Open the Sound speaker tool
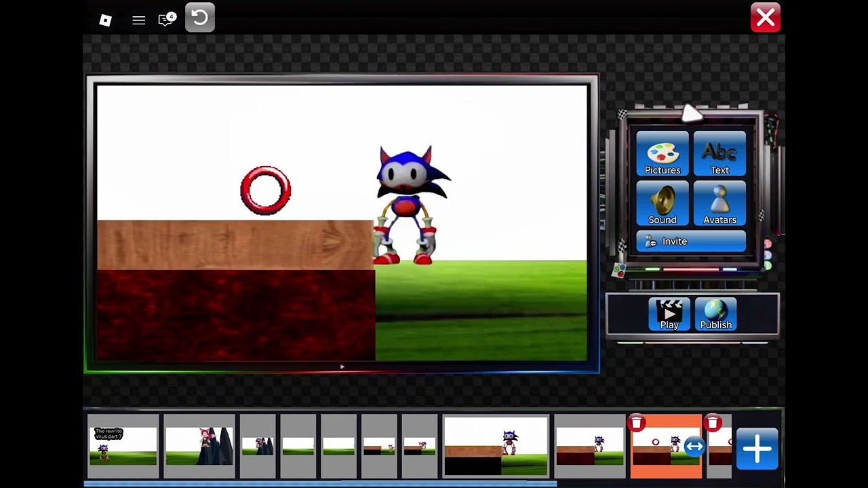The image size is (868, 488). pyautogui.click(x=663, y=203)
